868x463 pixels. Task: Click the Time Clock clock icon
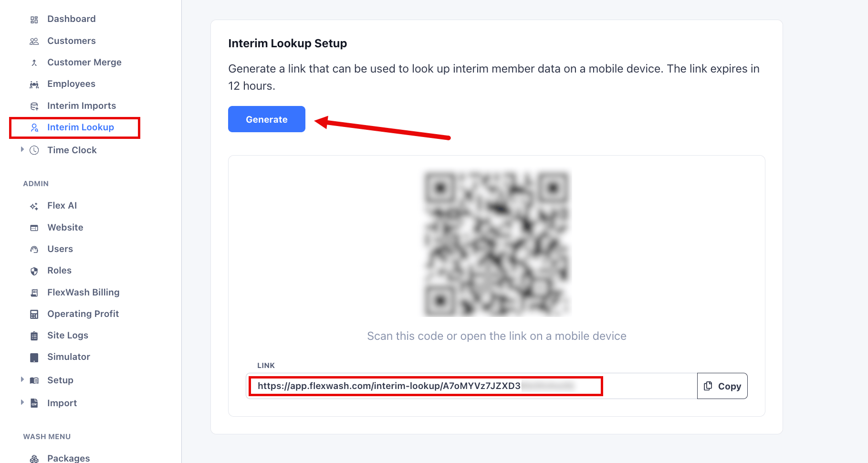[34, 150]
